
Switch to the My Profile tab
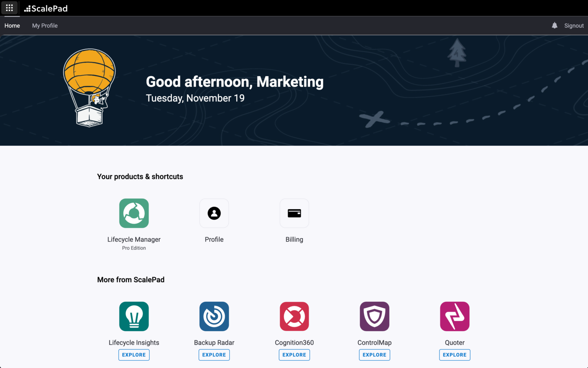point(45,25)
